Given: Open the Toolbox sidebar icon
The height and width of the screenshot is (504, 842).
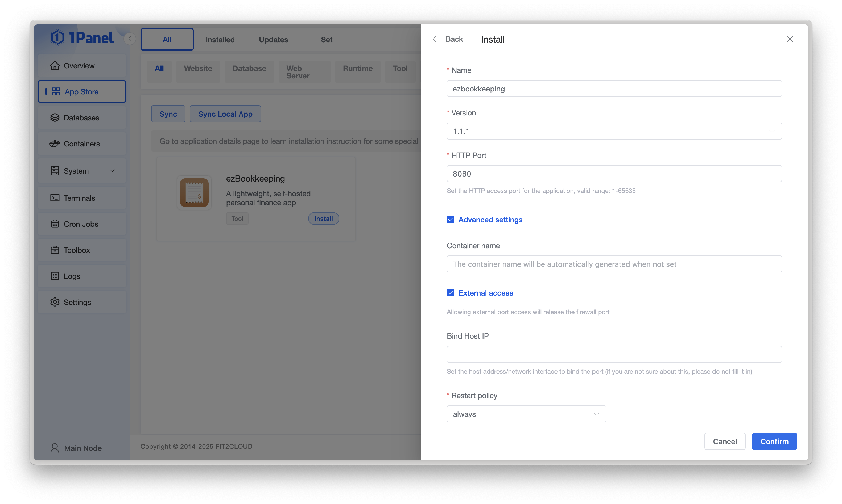Looking at the screenshot, I should 55,250.
